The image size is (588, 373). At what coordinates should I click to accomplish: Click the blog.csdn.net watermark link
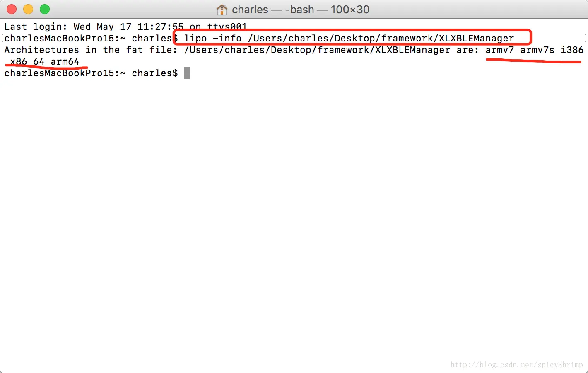517,365
